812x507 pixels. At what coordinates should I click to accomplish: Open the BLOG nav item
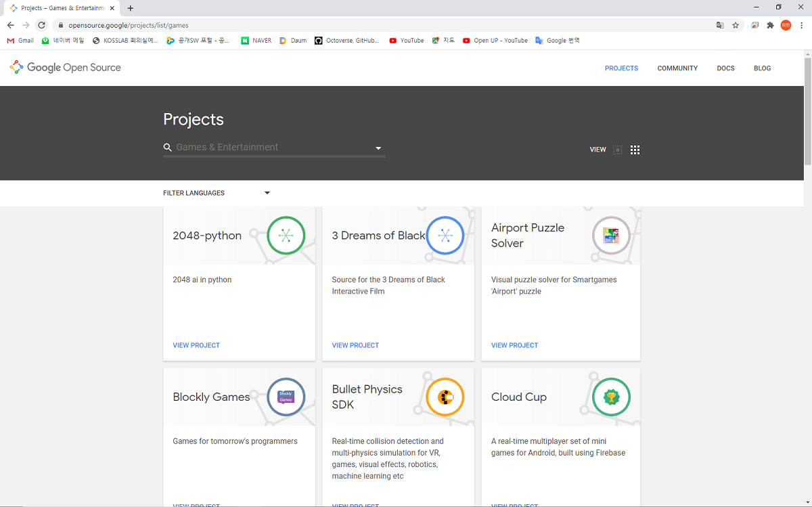[x=763, y=68]
